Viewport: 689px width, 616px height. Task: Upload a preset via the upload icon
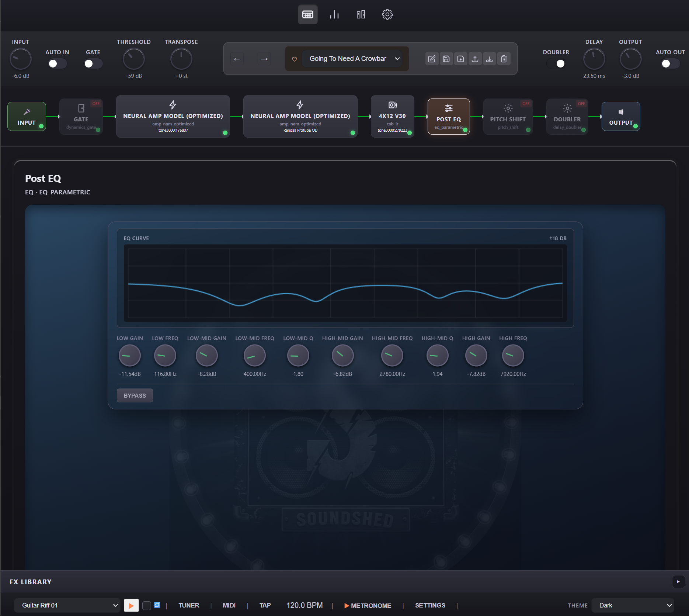[x=475, y=59]
